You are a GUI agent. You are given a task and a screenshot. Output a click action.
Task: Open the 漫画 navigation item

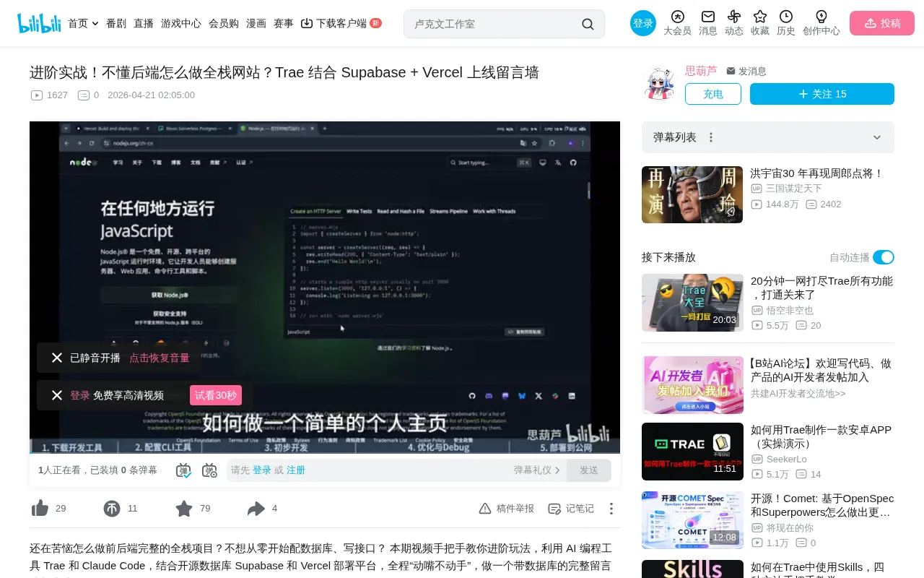pos(256,23)
